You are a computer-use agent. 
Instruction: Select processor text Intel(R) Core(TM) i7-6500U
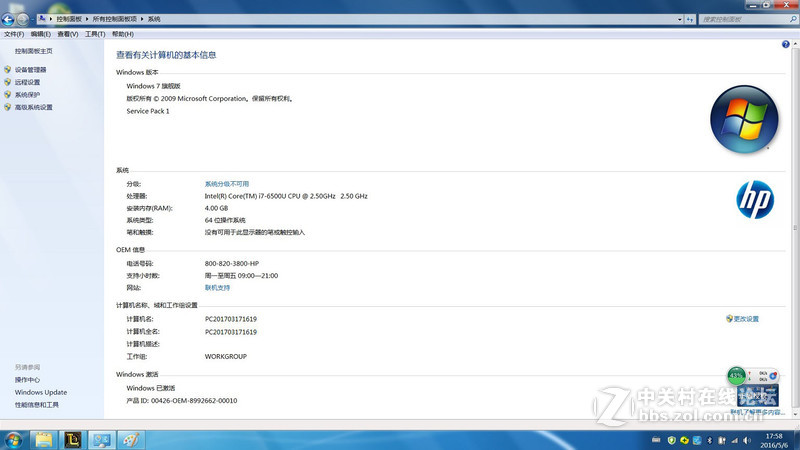[x=252, y=196]
